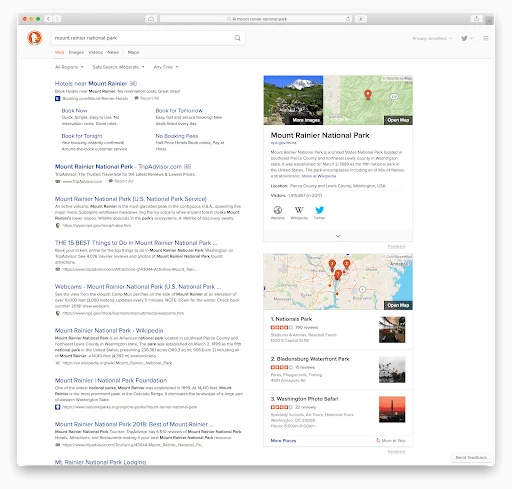Screen dimensions: 512x489
Task: Click the Book Now sublink
Action: (x=74, y=110)
